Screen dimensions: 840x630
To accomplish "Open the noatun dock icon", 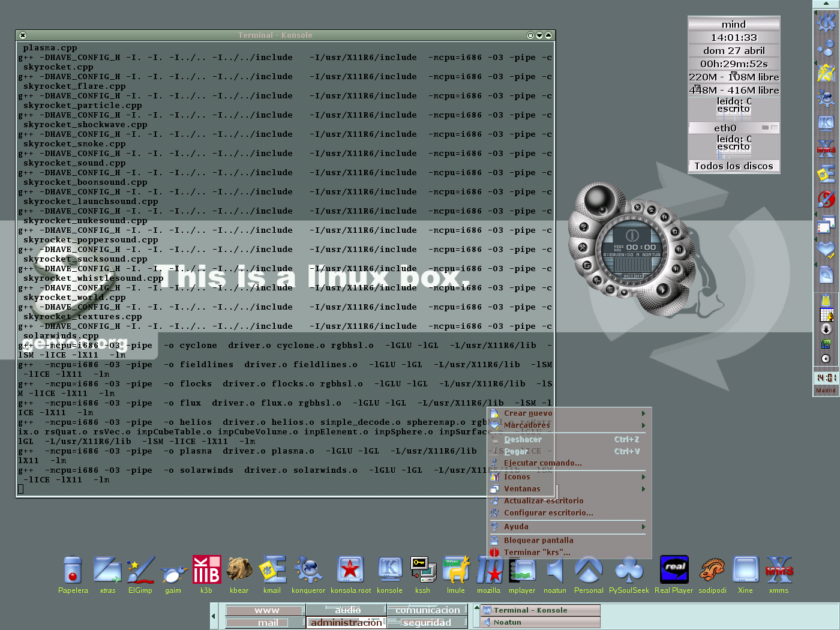I will [555, 574].
